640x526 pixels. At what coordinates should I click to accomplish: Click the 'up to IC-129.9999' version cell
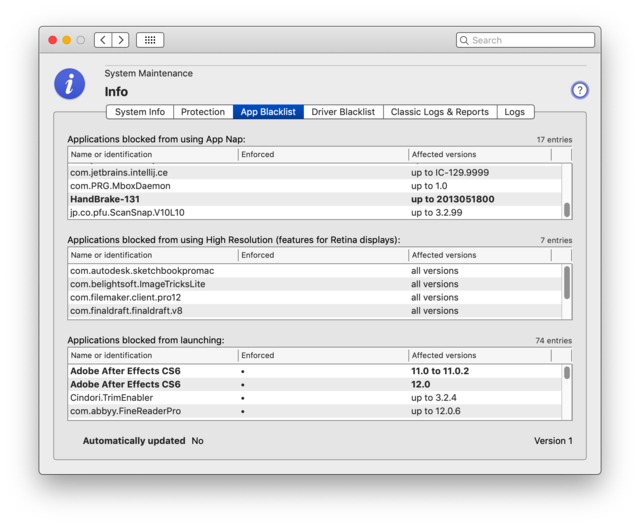tap(450, 173)
